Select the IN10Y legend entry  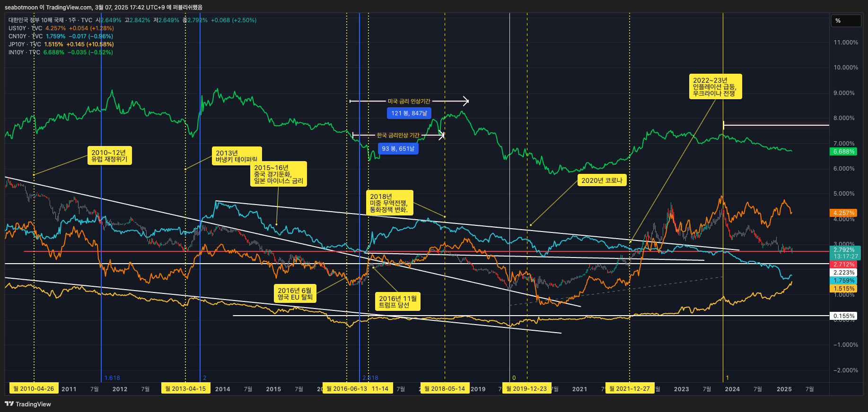coord(24,52)
